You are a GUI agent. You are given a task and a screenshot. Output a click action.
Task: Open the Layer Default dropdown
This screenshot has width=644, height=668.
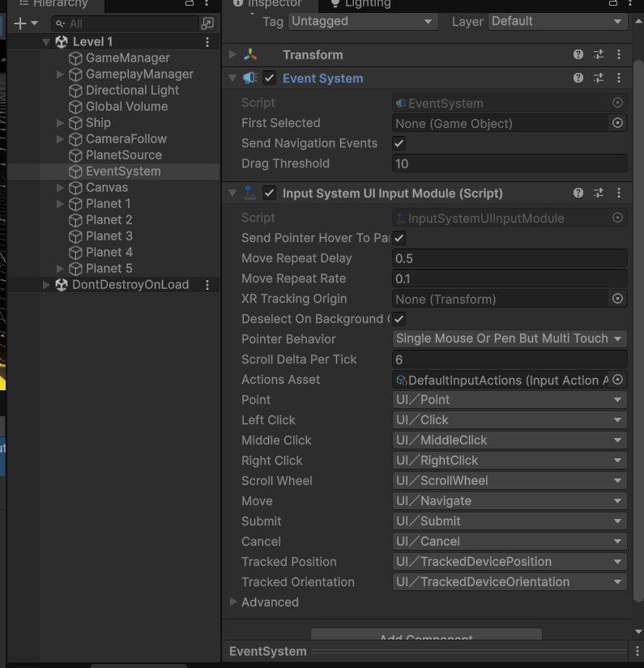[x=557, y=21]
